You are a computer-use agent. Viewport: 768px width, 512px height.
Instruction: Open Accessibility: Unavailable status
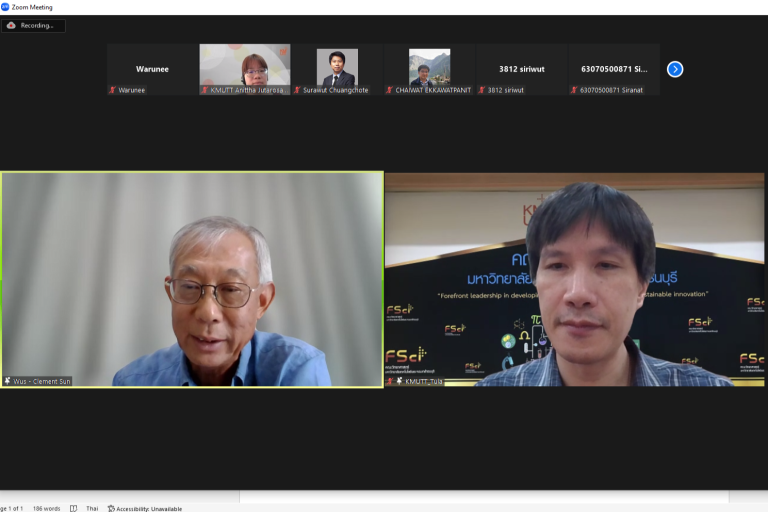[145, 509]
